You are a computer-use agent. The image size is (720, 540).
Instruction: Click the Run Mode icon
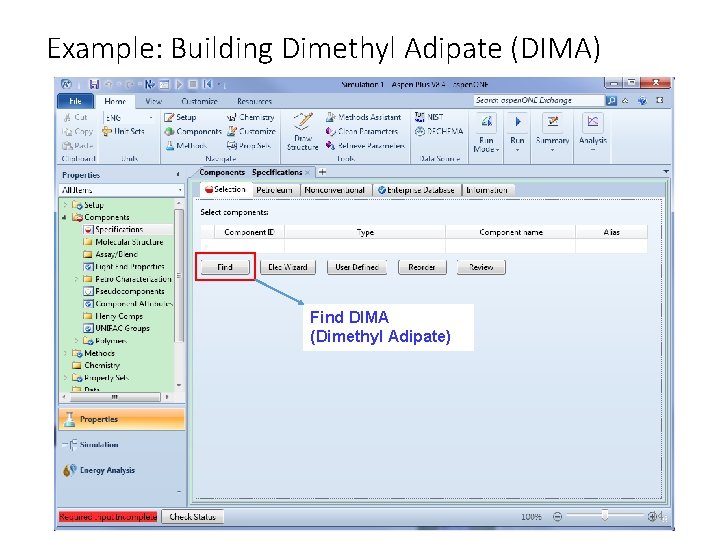[x=486, y=122]
